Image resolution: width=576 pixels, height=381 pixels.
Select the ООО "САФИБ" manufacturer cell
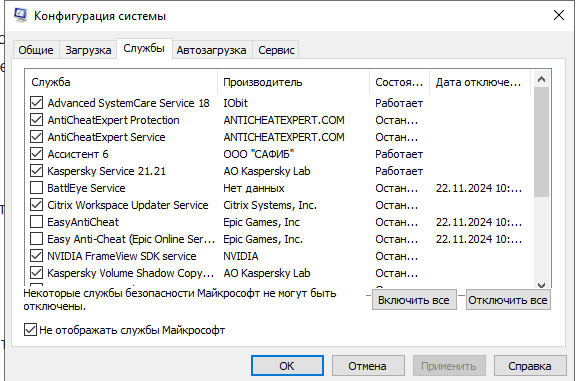[259, 154]
